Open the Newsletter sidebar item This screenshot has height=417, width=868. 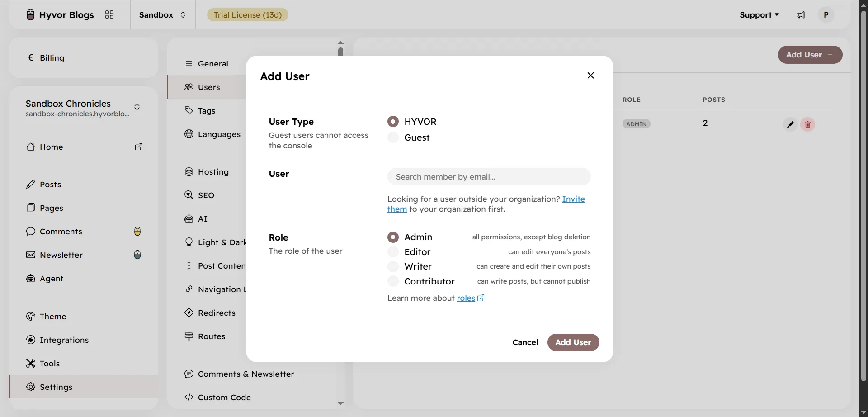coord(84,255)
